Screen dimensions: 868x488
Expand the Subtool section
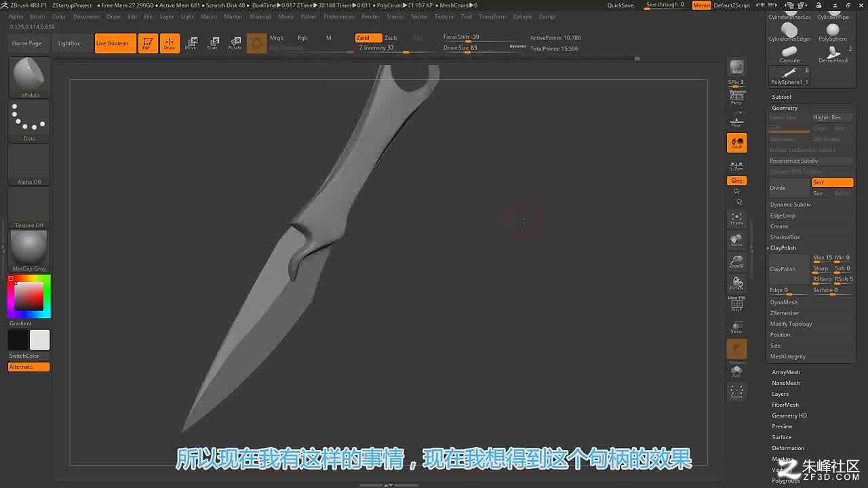[x=781, y=97]
